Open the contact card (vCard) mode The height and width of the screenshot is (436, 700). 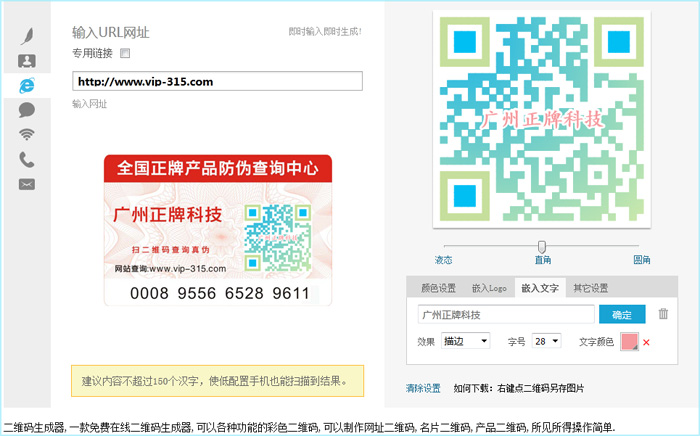tap(27, 61)
